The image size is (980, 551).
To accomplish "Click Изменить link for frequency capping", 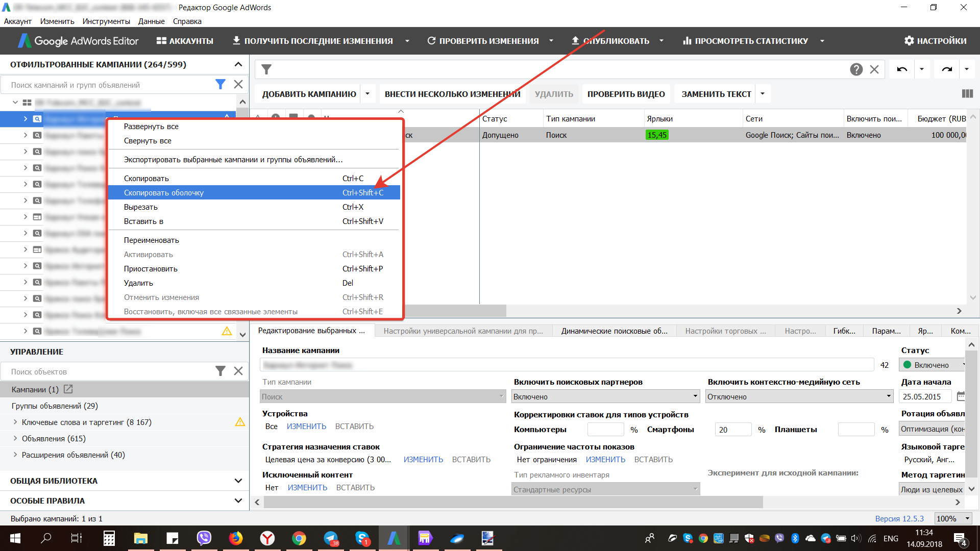I will pos(605,460).
